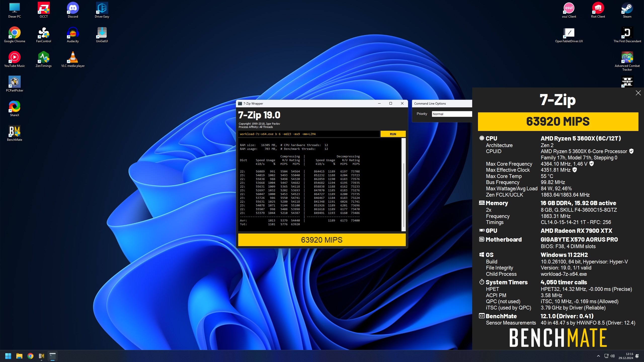The image size is (644, 362).
Task: Close the BenchMate 7-Zip result panel
Action: click(638, 93)
